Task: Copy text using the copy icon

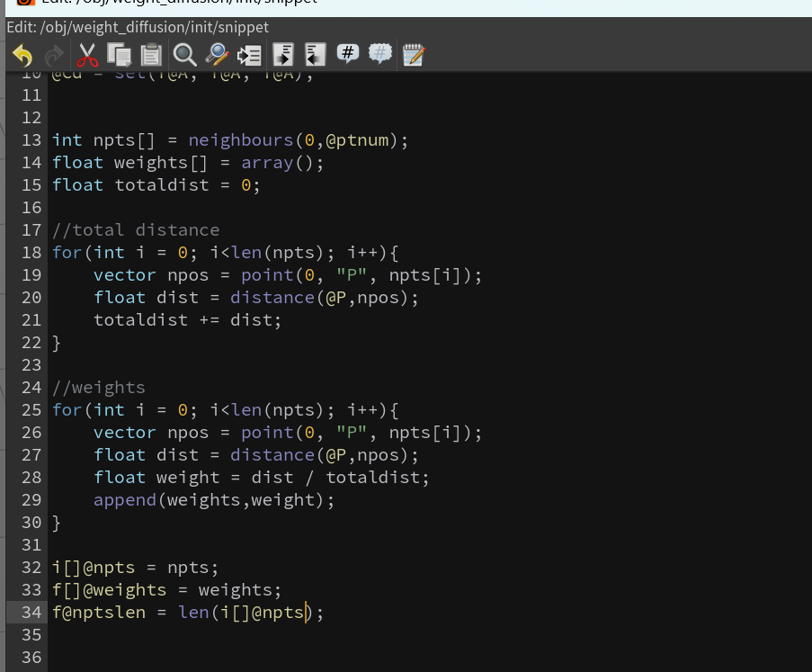Action: pos(119,55)
